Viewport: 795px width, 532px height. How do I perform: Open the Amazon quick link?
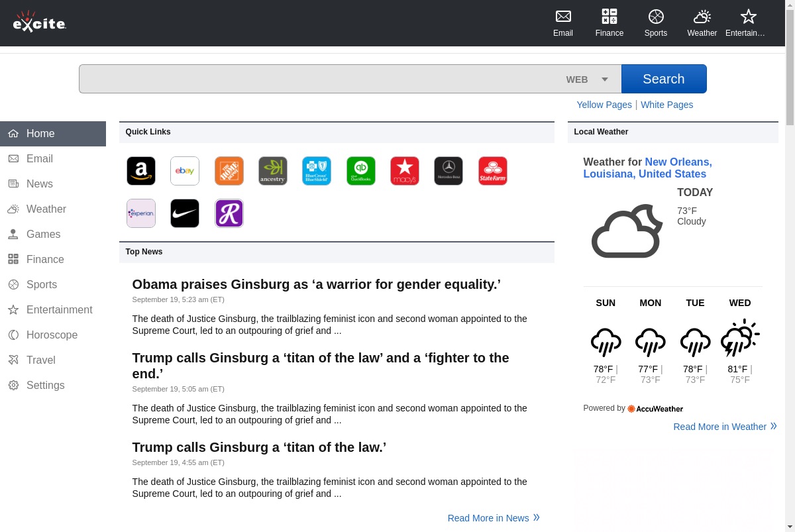point(141,171)
